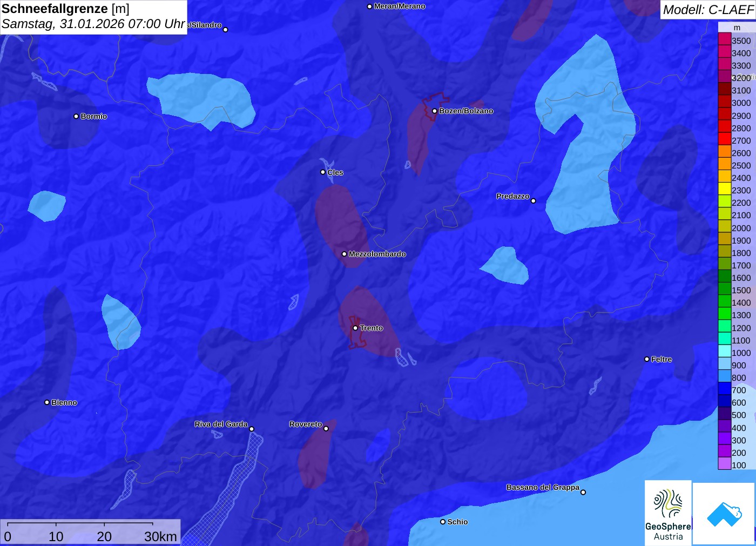Click the legend value 1200
This screenshot has height=546, width=756.
click(x=741, y=328)
